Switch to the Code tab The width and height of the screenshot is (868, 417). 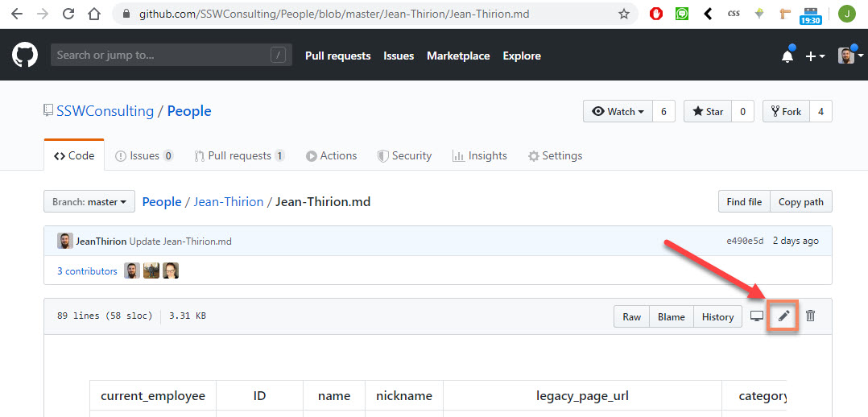pos(74,155)
